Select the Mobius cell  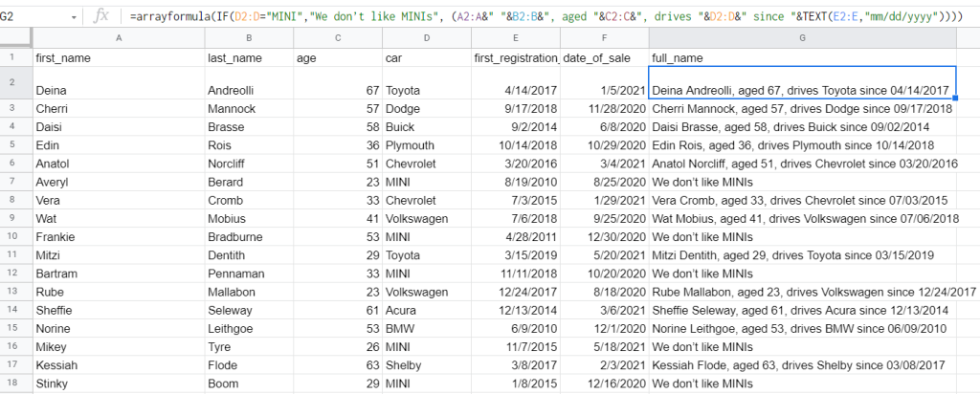click(x=249, y=219)
